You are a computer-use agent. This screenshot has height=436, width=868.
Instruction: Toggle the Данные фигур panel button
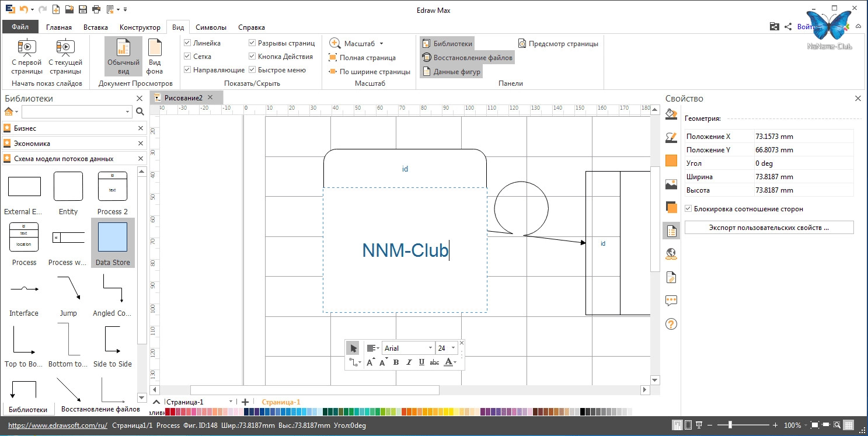[451, 72]
